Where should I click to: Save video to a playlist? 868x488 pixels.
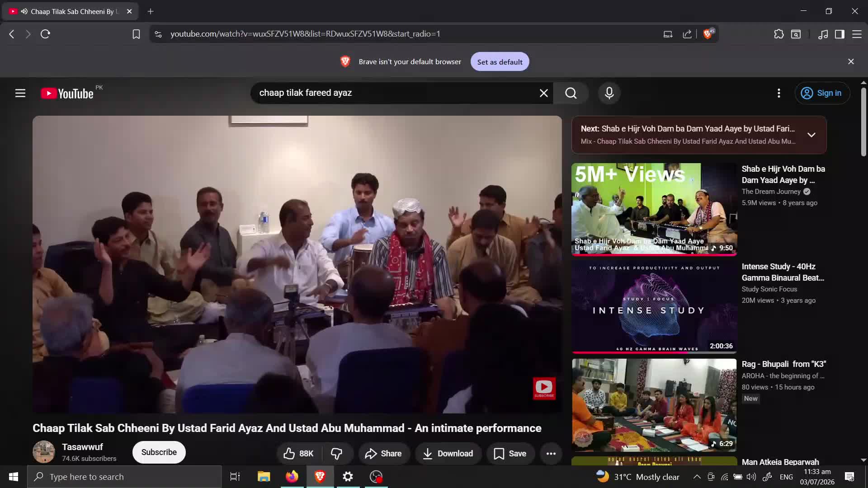coord(510,454)
